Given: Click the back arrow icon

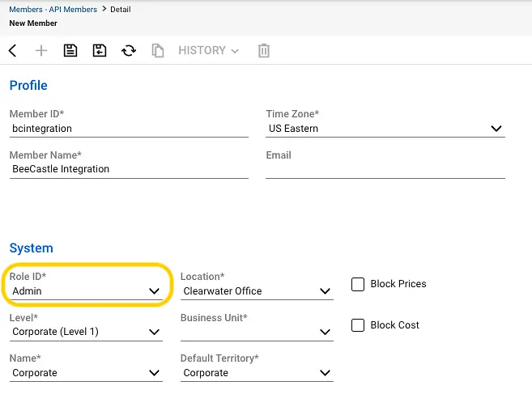Looking at the screenshot, I should click(13, 51).
